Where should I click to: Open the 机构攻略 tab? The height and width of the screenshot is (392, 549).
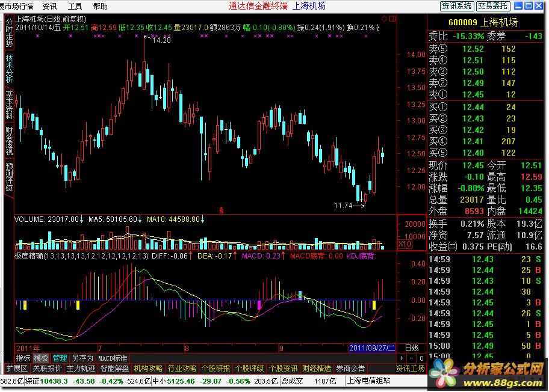[148, 369]
